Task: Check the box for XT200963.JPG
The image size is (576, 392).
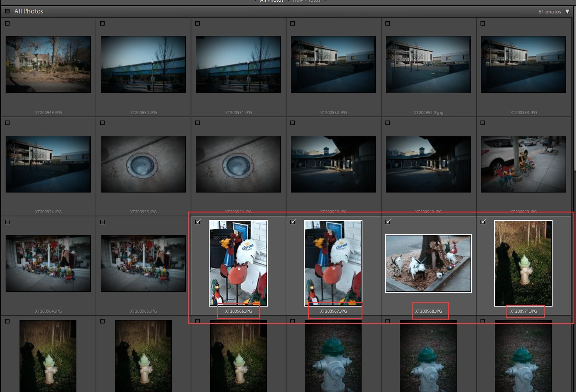Action: (x=483, y=123)
